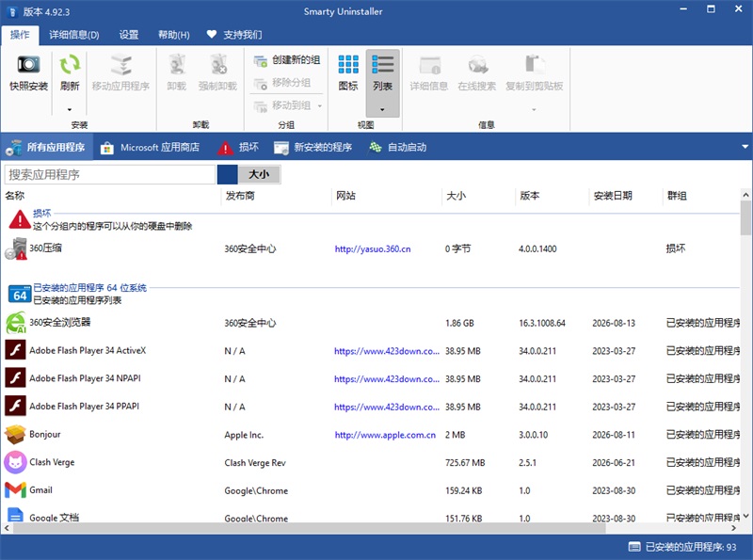Viewport: 753px width, 560px height.
Task: Click the 刷新 refresh icon
Action: click(70, 64)
